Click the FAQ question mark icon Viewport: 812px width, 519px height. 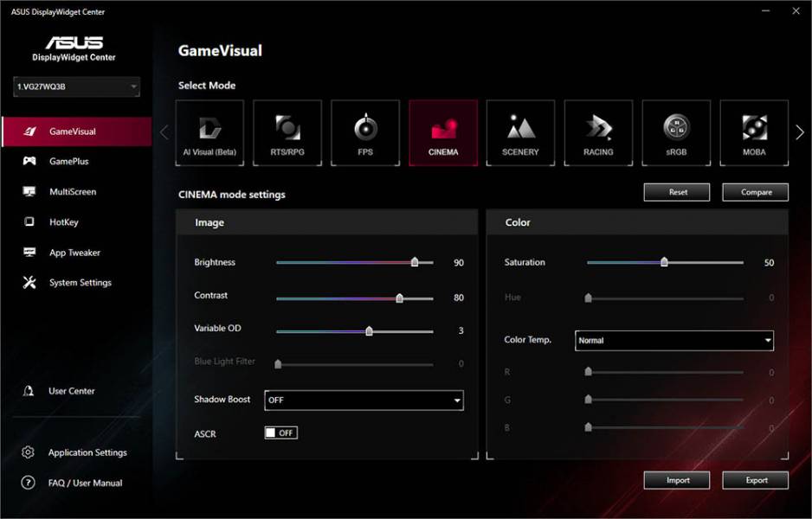coord(28,483)
